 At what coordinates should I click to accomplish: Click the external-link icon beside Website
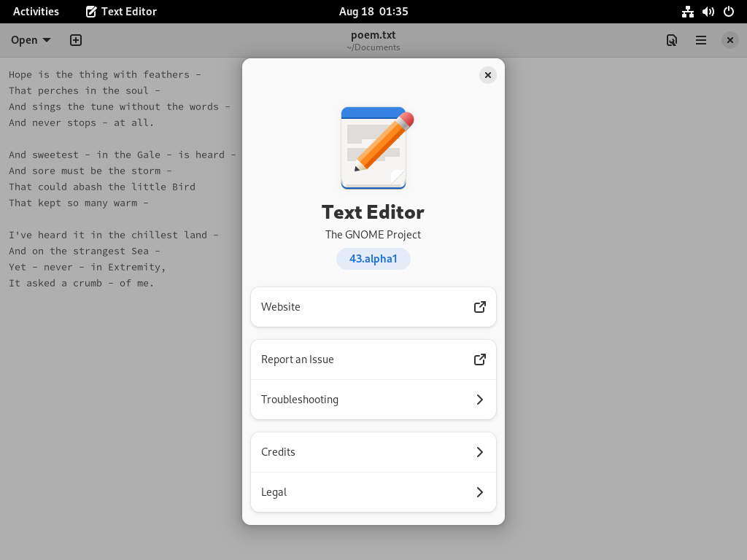tap(480, 307)
